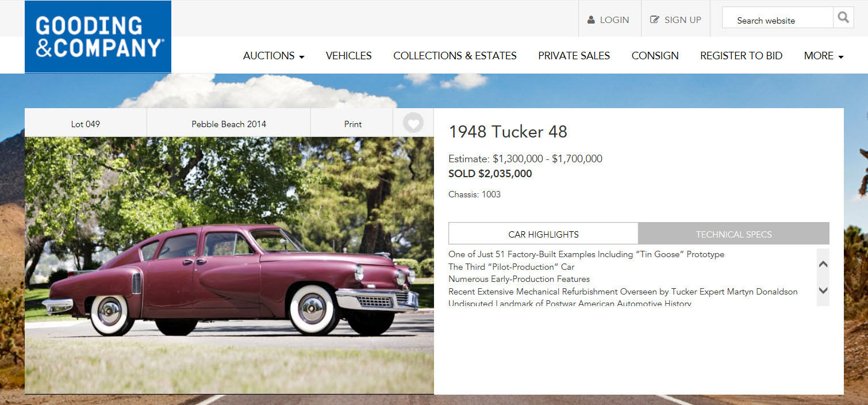This screenshot has height=405, width=868.
Task: Go to PRIVATE SALES page
Action: 574,56
